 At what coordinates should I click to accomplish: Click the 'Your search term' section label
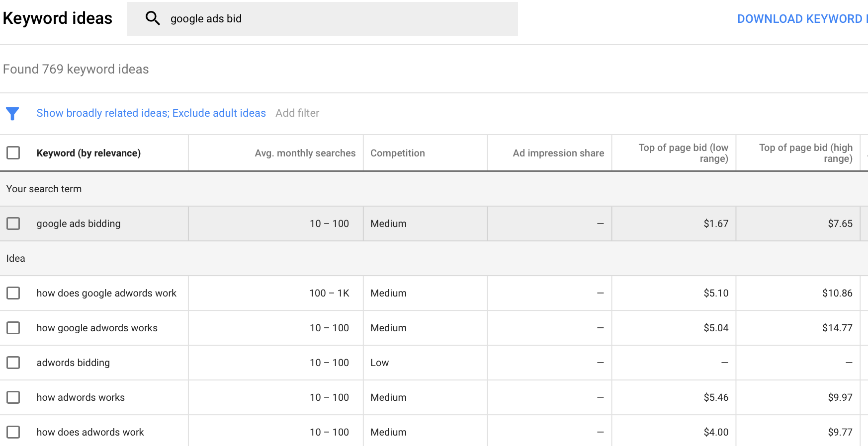[44, 189]
